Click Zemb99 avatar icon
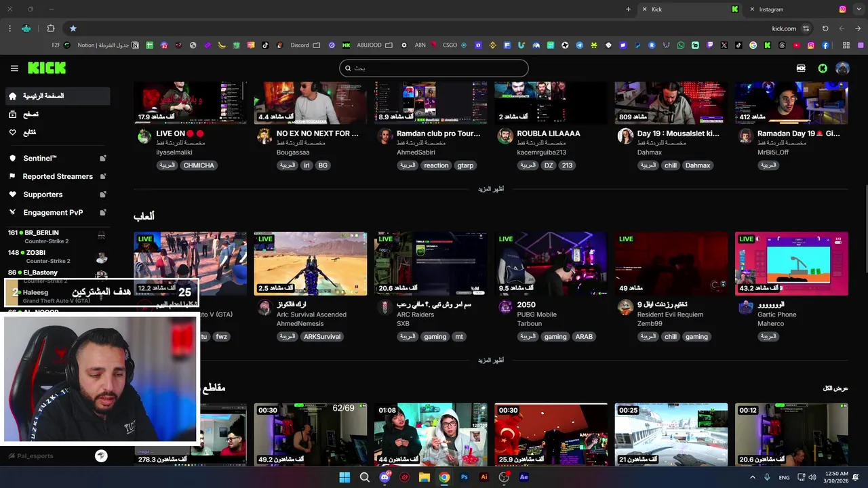 tap(625, 308)
